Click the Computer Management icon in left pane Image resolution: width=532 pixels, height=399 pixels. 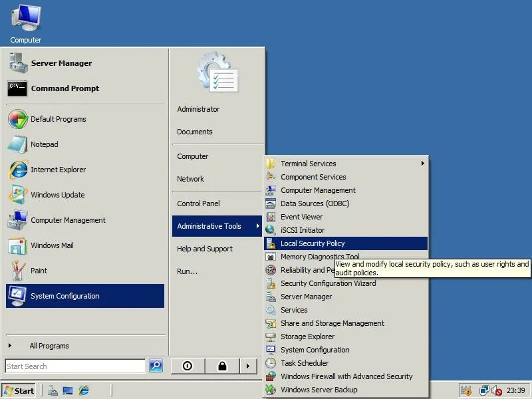click(x=18, y=220)
